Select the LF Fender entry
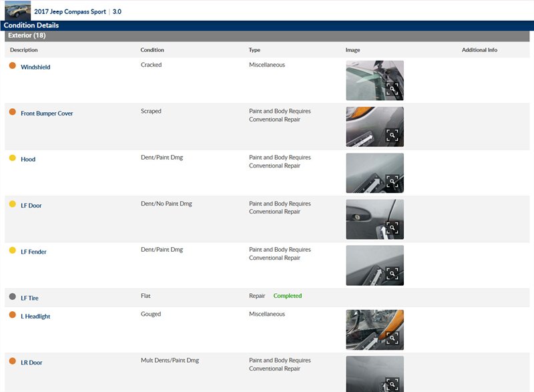This screenshot has width=534, height=392. point(33,252)
